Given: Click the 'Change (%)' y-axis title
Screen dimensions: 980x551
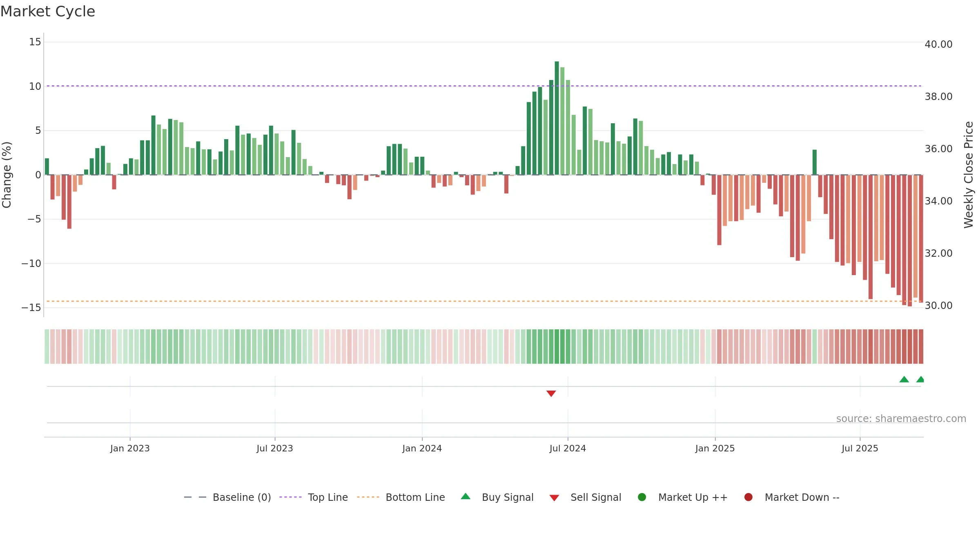Looking at the screenshot, I should tap(7, 175).
